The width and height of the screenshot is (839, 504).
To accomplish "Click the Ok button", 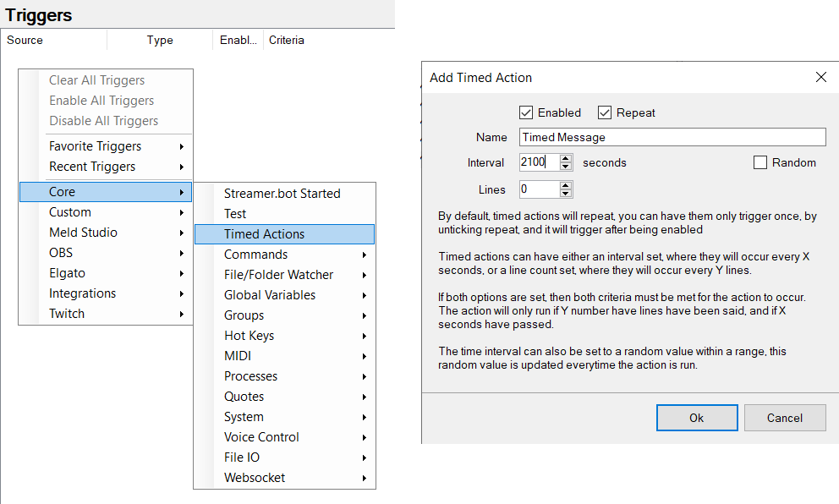I will pyautogui.click(x=697, y=418).
